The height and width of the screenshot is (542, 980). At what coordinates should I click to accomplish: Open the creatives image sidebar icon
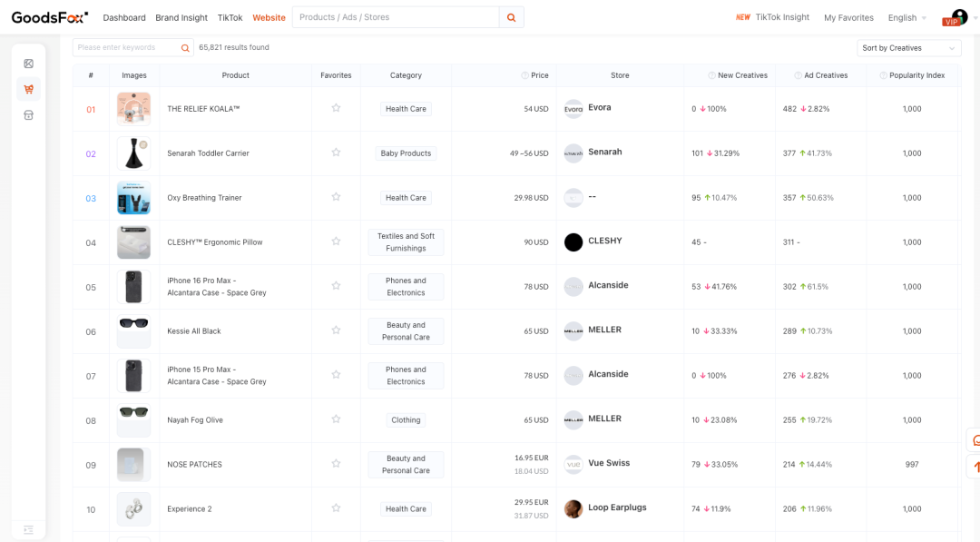29,64
